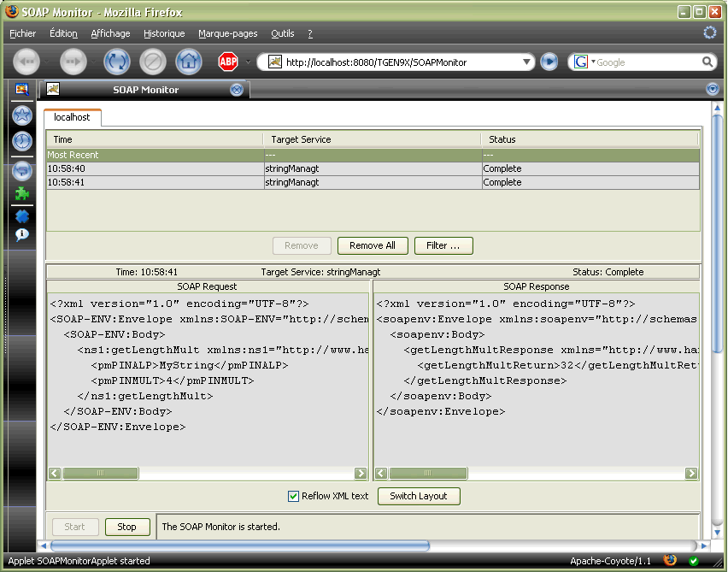Open the Marque-pages menu
728x572 pixels.
tap(227, 33)
